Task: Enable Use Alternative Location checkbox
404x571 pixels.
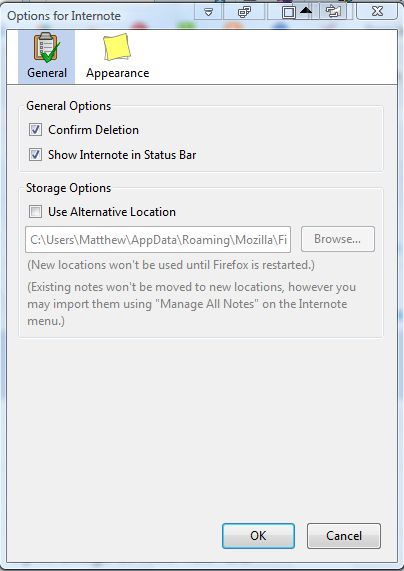Action: [x=35, y=212]
